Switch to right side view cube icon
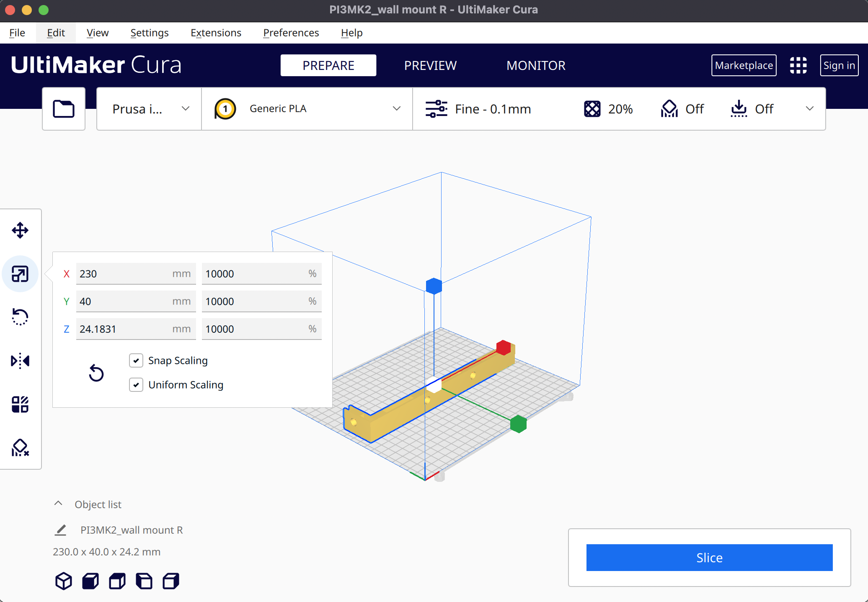Screen dimensions: 868x602 171,581
